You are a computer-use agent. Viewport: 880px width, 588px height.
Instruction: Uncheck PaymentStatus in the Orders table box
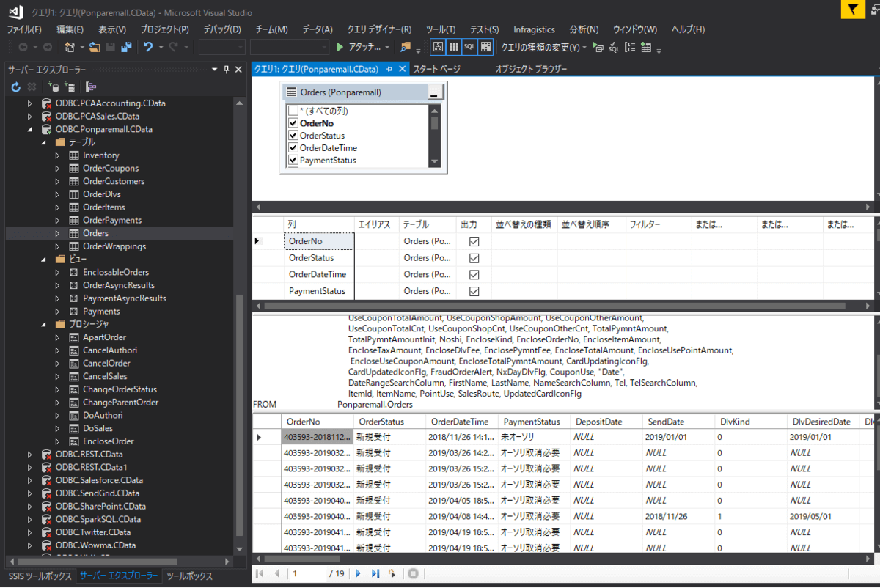pos(293,161)
